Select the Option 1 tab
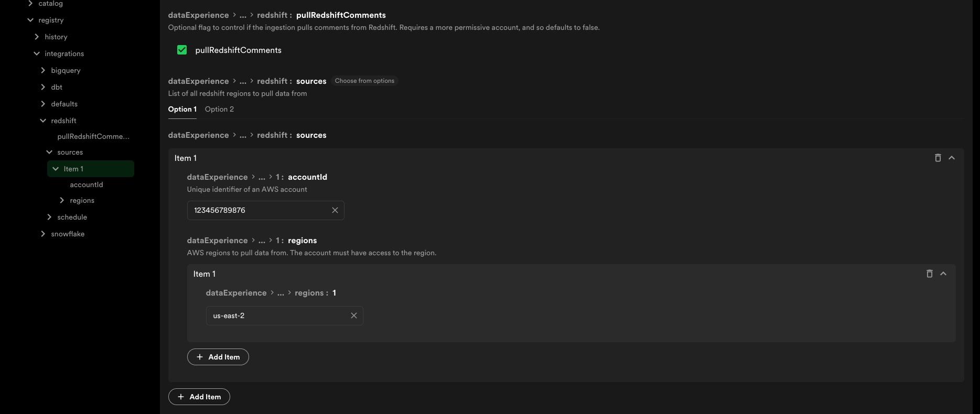Image resolution: width=980 pixels, height=414 pixels. click(182, 109)
